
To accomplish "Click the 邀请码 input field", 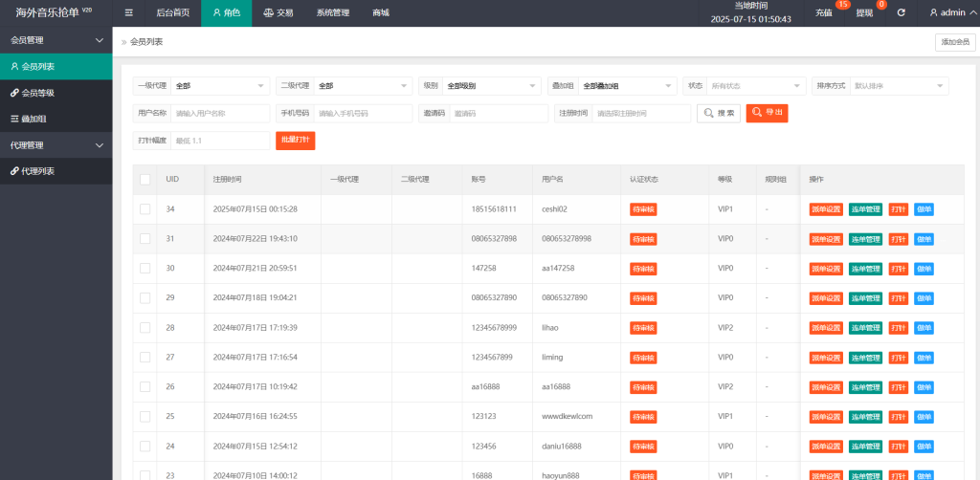I will click(498, 114).
